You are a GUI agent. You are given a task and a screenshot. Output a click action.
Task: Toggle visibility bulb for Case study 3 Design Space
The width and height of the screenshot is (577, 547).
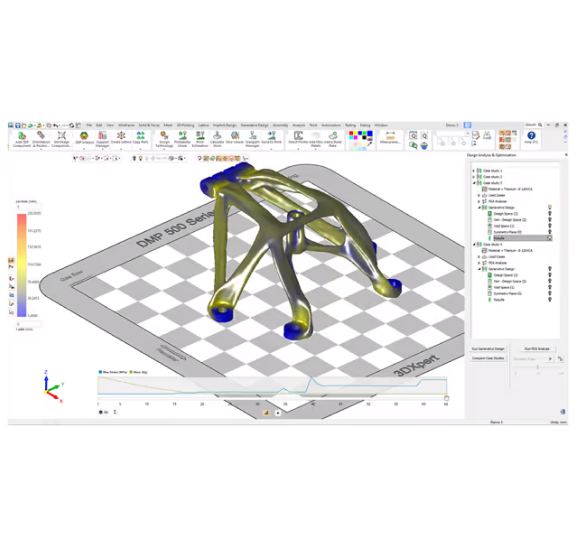550,213
